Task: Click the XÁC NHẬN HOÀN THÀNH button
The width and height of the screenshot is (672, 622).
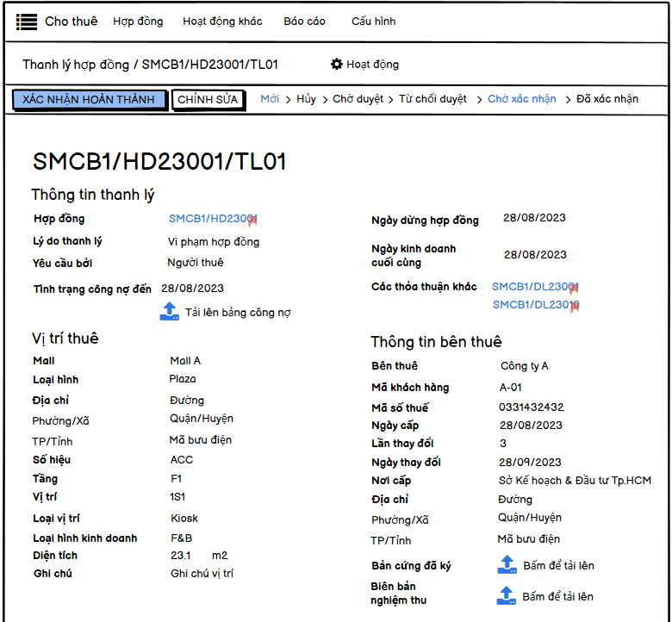Action: 89,99
